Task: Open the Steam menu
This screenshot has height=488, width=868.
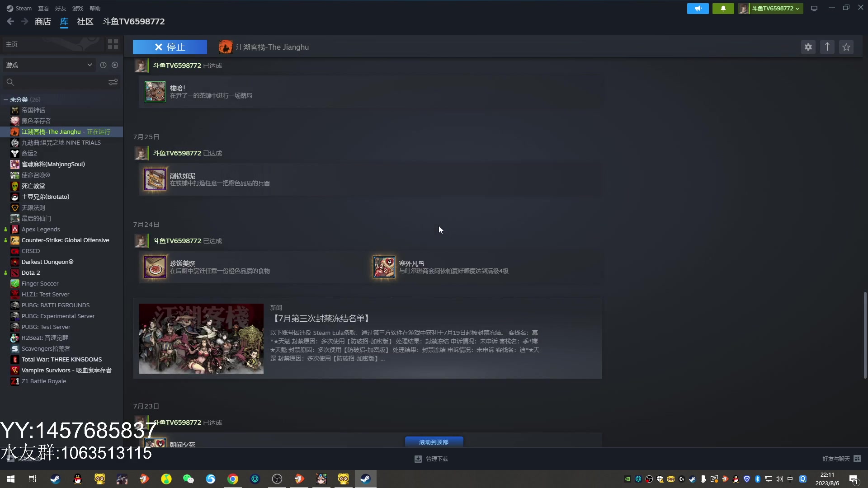Action: click(19, 8)
